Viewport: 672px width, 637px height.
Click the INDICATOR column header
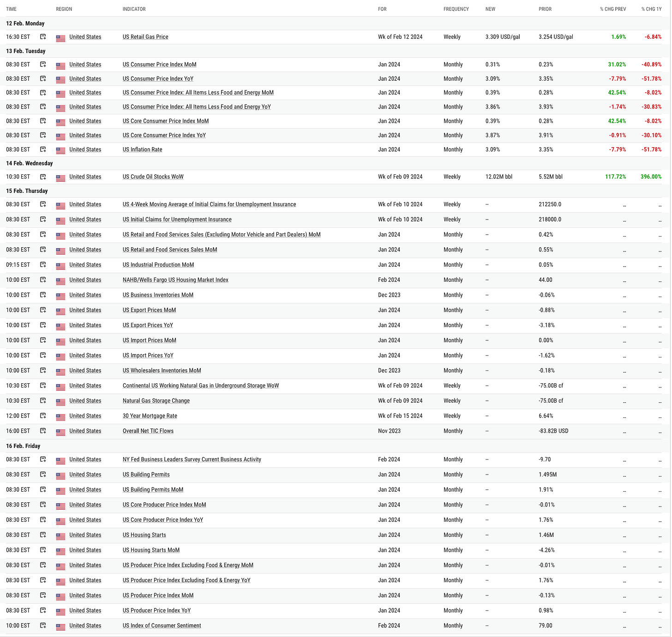coord(134,9)
